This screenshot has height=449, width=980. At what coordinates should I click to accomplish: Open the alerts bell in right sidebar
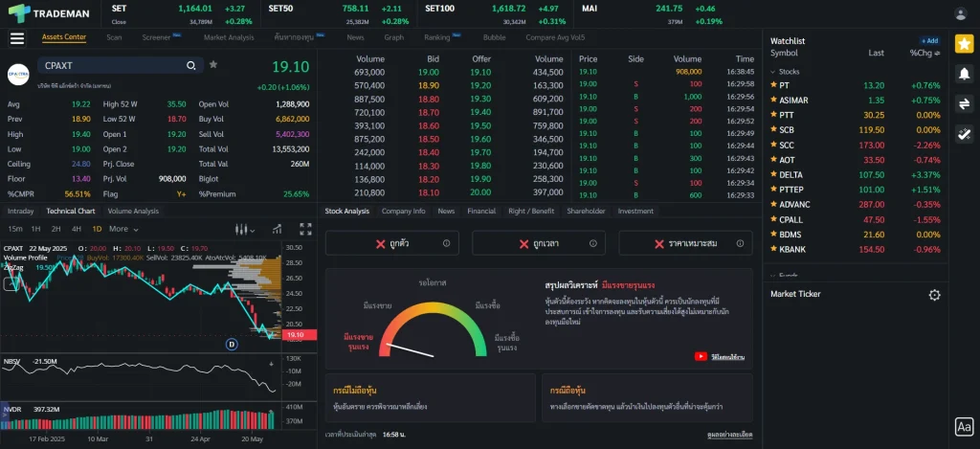point(965,74)
